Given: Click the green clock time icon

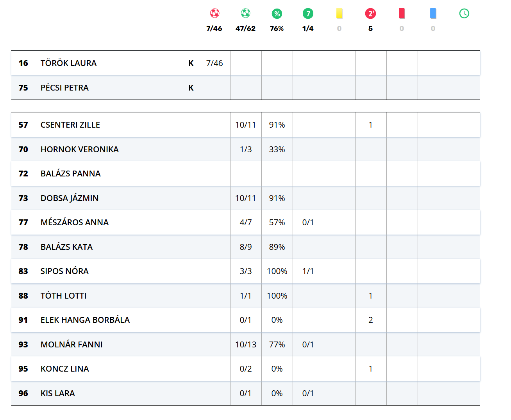Looking at the screenshot, I should 464,14.
